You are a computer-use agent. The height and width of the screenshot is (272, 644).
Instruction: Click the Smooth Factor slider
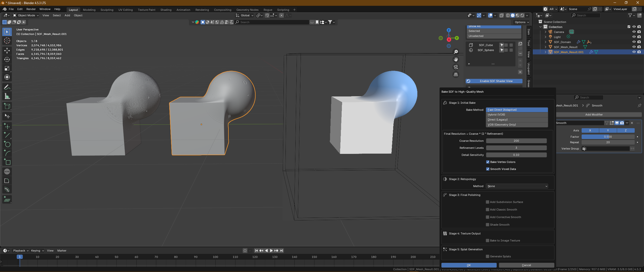click(608, 137)
